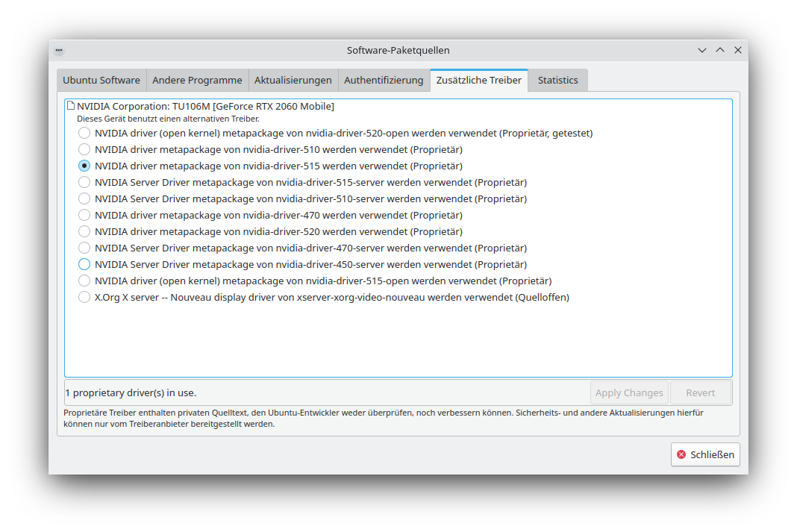Click the document icon beside NVIDIA Corporation
Viewport: 797px width, 532px height.
click(x=71, y=106)
